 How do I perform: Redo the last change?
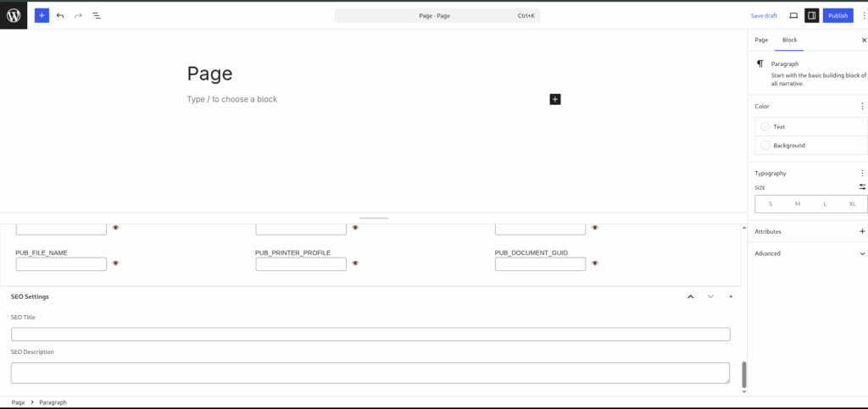[78, 15]
